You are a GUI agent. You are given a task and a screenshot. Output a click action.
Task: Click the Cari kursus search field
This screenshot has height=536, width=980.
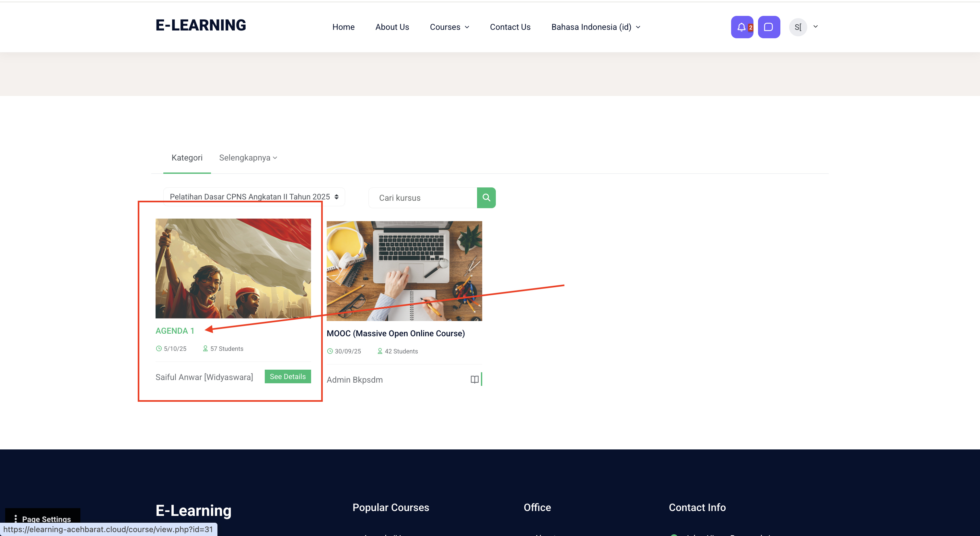click(422, 197)
